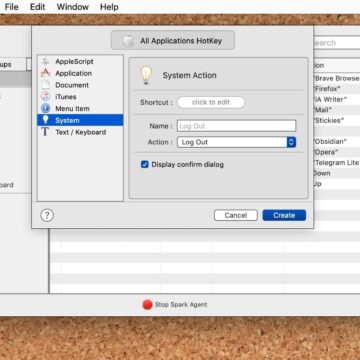Image resolution: width=360 pixels, height=360 pixels.
Task: Click the iTunes music note icon
Action: coord(46,97)
